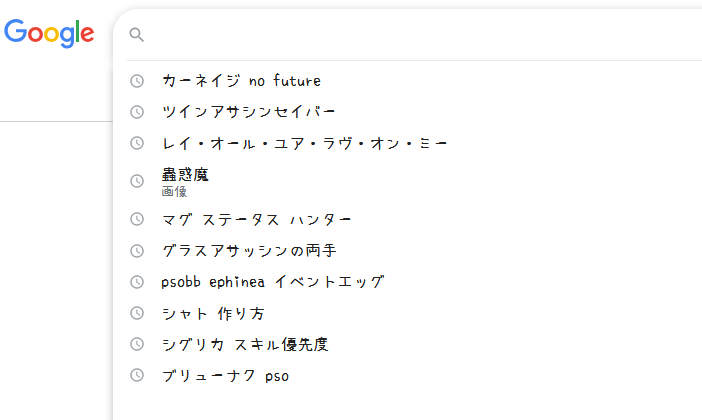Screen dimensions: 702x420
Task: Click history clock icon beside ツインアサシンセイバー
Action: point(138,112)
